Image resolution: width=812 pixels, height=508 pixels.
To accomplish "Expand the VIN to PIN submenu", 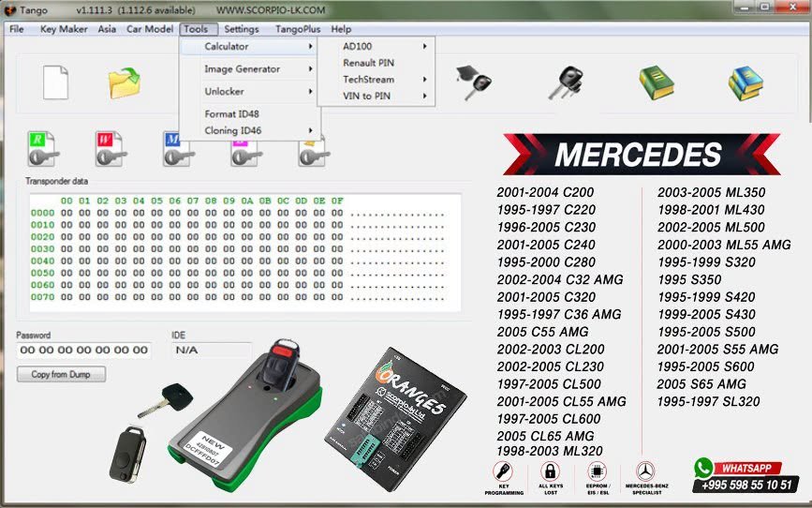I will [376, 96].
